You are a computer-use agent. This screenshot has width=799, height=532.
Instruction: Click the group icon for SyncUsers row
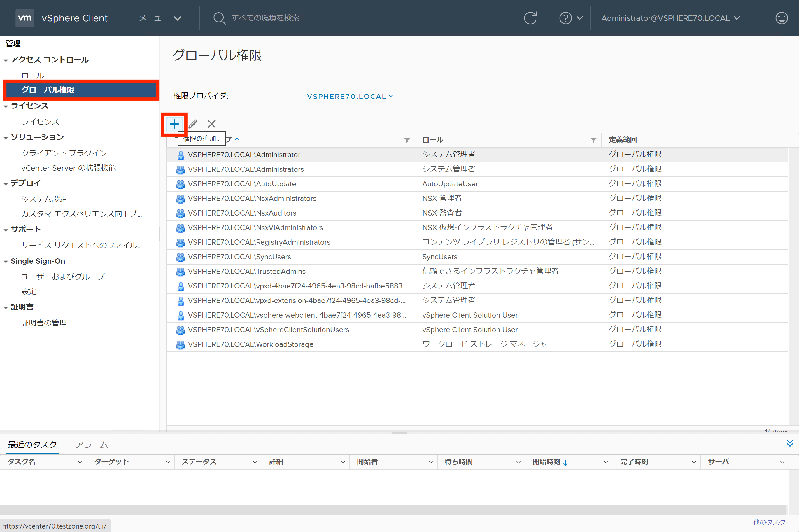181,257
